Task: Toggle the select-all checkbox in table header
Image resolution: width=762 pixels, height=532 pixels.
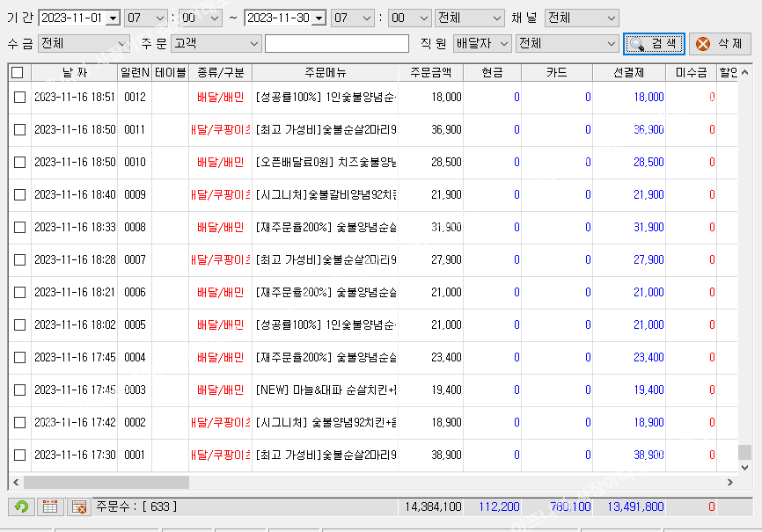Action: tap(18, 73)
